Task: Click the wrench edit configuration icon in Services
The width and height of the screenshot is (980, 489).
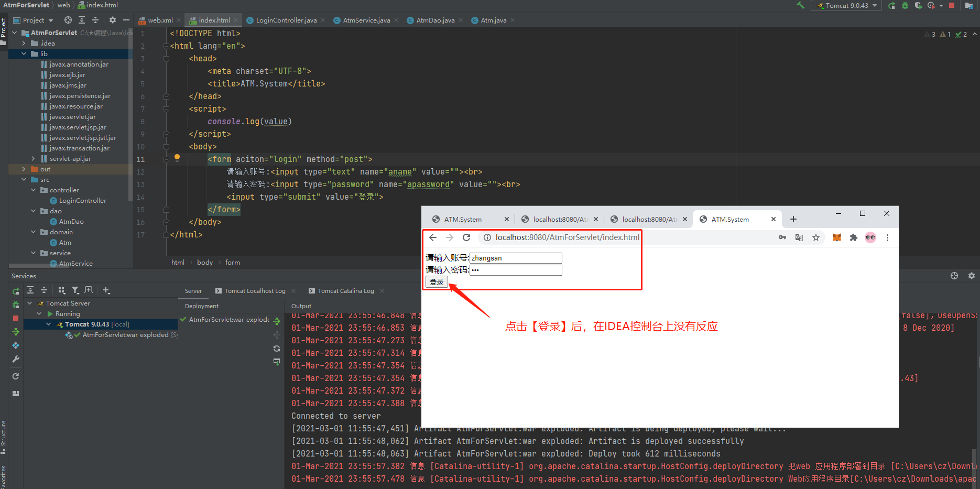Action: 16,359
